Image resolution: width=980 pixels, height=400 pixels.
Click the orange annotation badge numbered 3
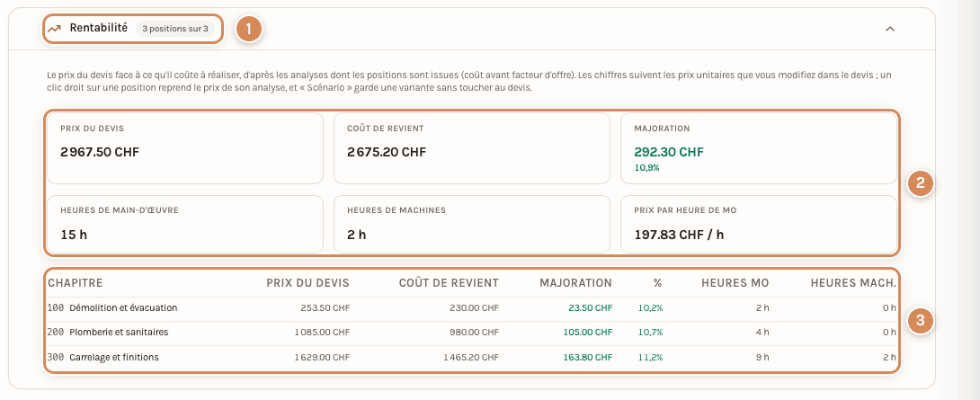click(x=920, y=321)
